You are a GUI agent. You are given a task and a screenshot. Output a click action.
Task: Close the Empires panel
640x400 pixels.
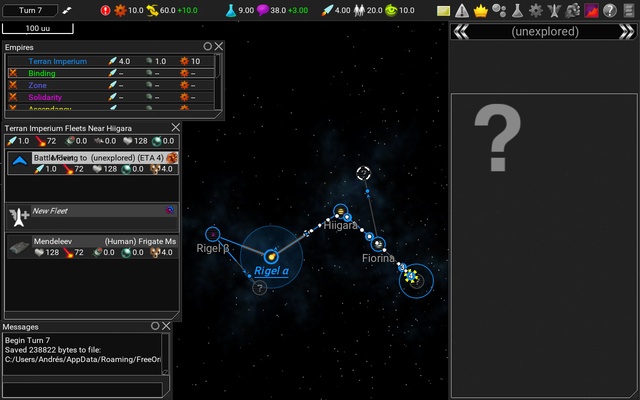click(219, 47)
